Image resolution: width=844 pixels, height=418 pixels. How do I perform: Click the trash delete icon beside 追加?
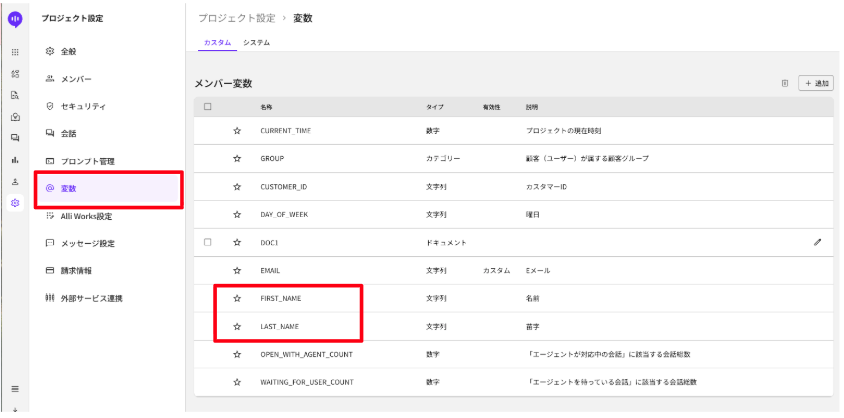[785, 83]
